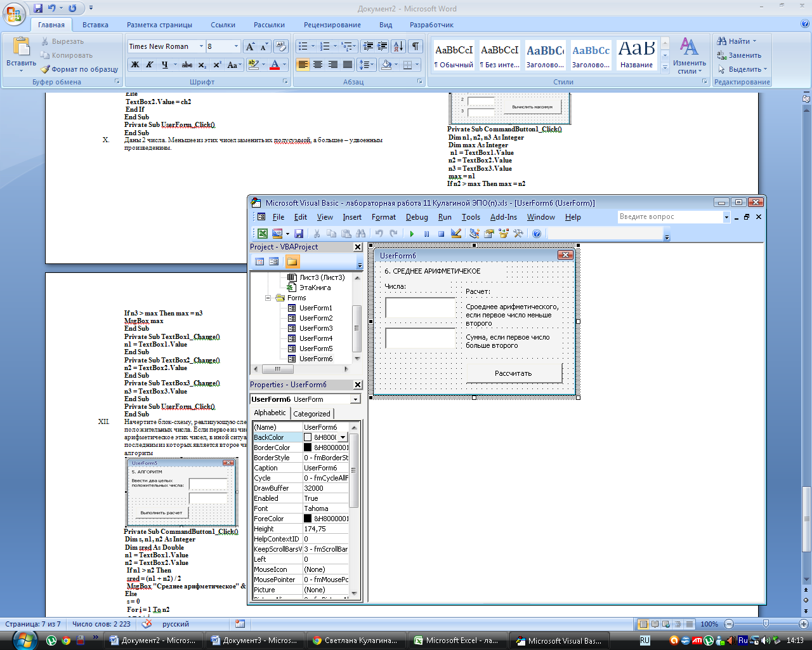Toggle italic (К) formatting in Word ribbon
This screenshot has width=812, height=650.
coord(150,65)
